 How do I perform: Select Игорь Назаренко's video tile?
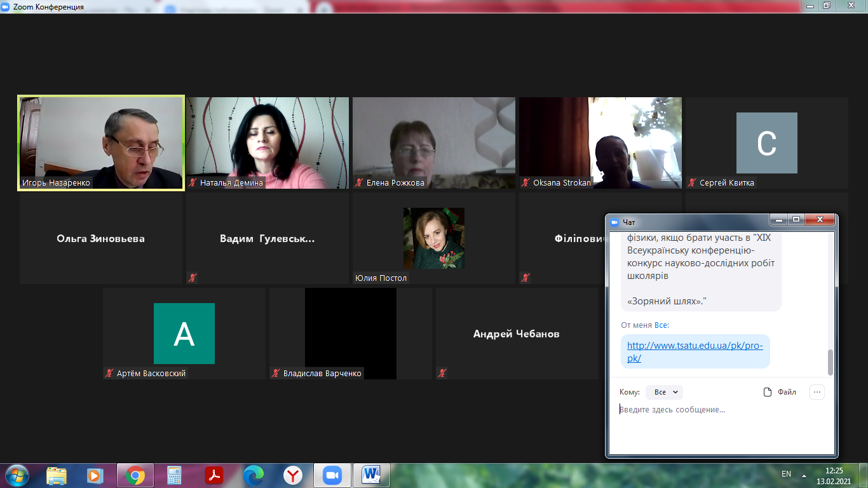(102, 143)
